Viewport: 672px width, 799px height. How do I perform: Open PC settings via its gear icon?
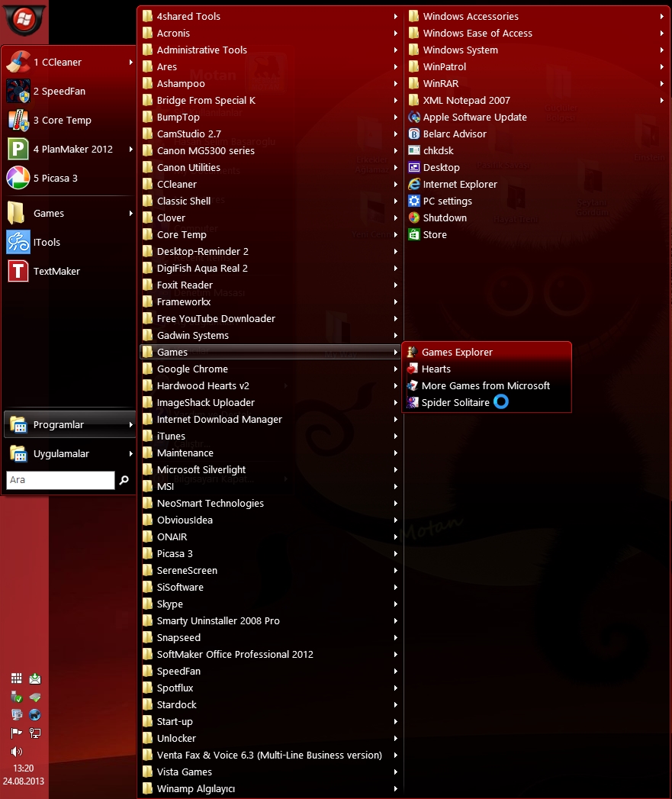coord(414,201)
